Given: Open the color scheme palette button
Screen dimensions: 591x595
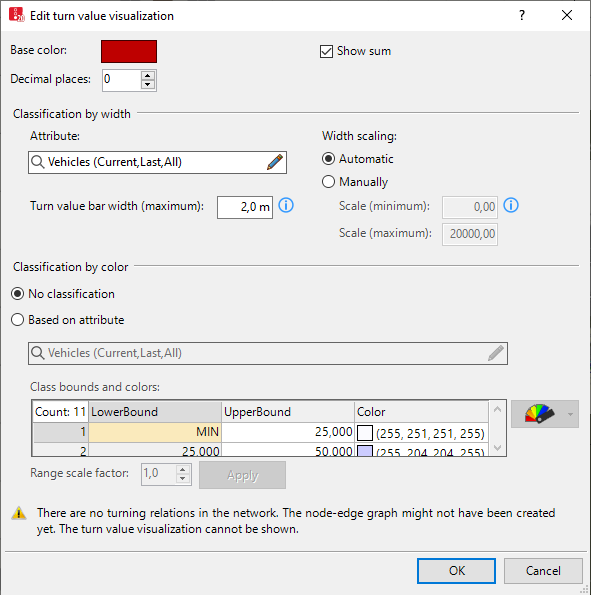Looking at the screenshot, I should pyautogui.click(x=539, y=414).
